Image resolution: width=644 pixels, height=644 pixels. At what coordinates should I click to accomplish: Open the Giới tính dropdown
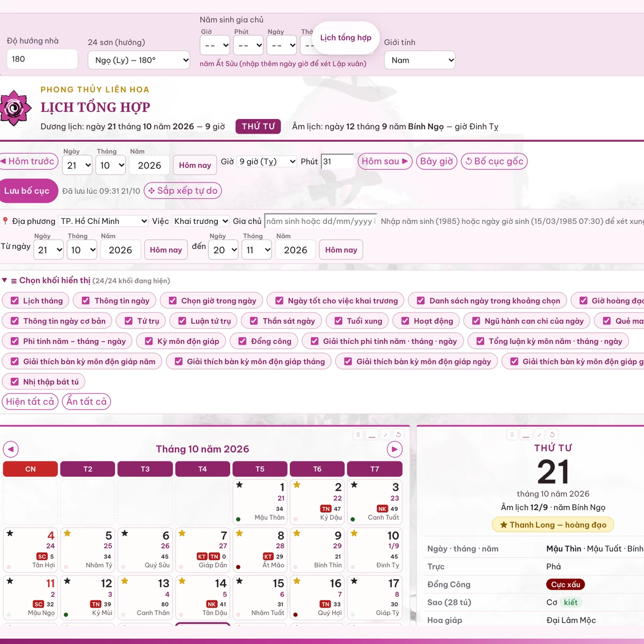420,60
